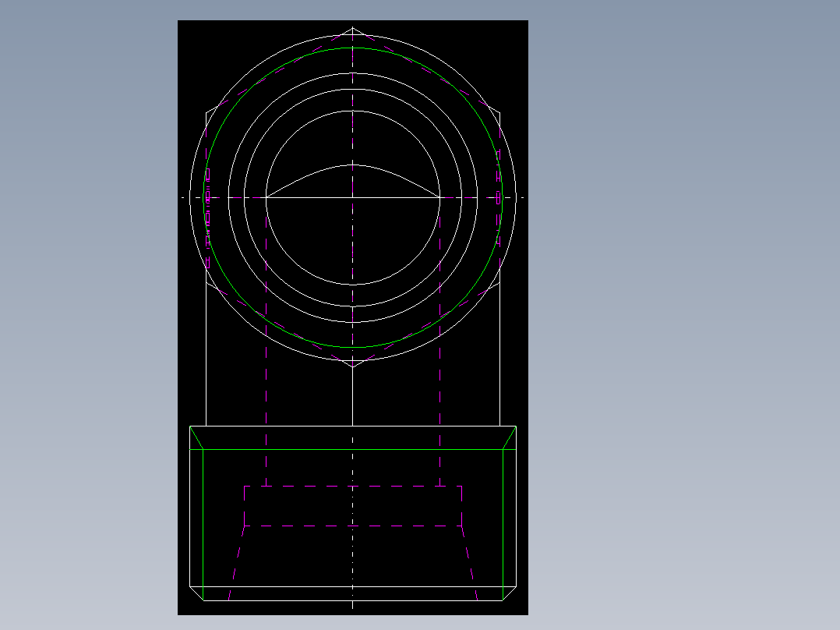Click the green chamfer line at top-left block corner

[196, 438]
